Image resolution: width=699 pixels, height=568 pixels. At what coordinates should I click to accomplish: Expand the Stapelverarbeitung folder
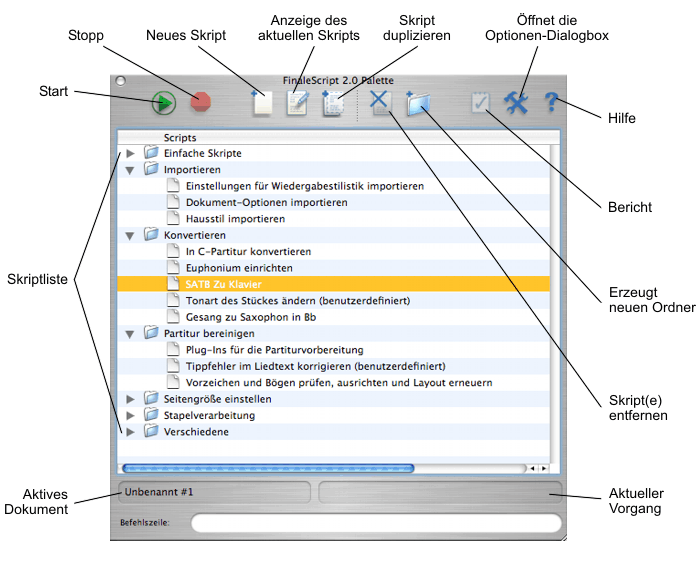130,416
